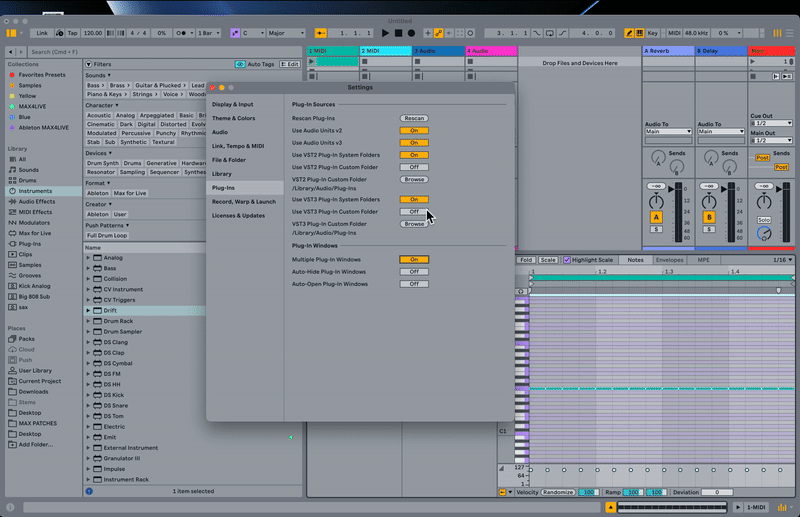Click the Stop button in the transport
The width and height of the screenshot is (800, 517).
[x=398, y=33]
